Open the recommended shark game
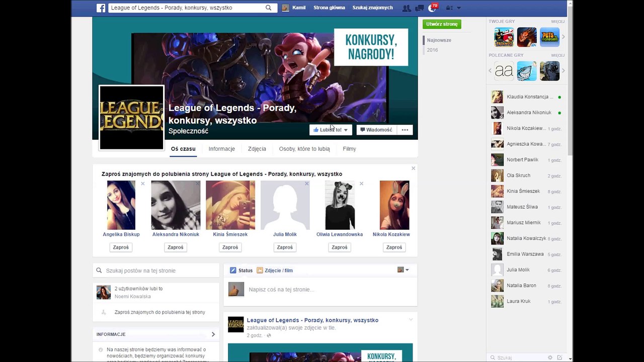The width and height of the screenshot is (644, 362). coord(527,71)
